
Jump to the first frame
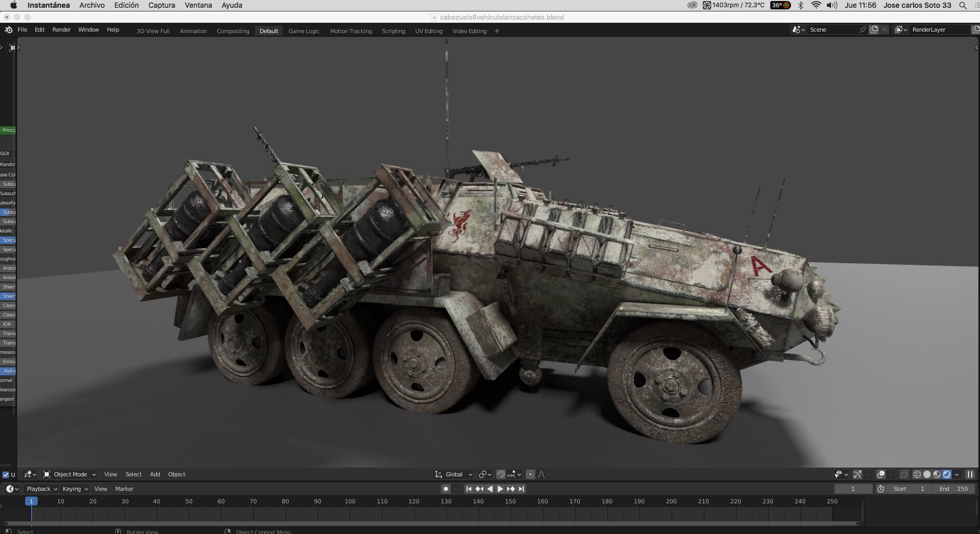469,489
